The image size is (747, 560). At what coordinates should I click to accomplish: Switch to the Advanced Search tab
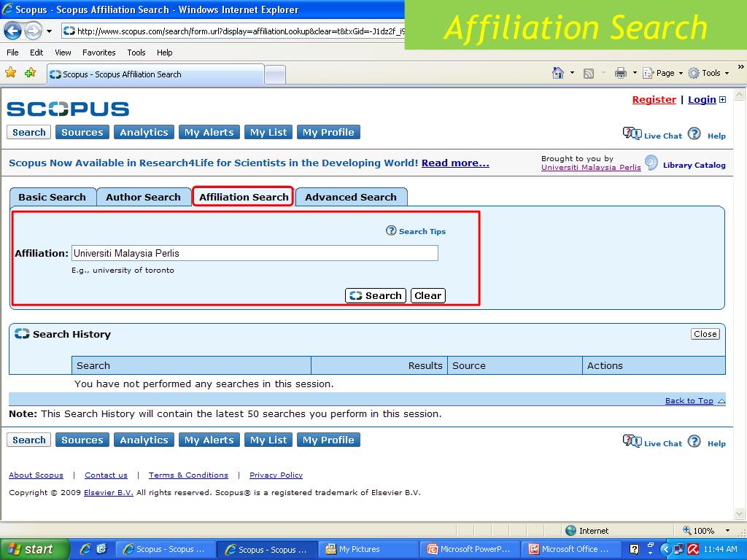[351, 197]
